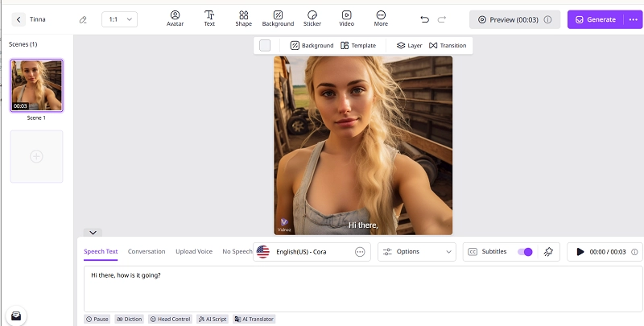Open the Shape tool
This screenshot has width=644, height=326.
(x=244, y=19)
